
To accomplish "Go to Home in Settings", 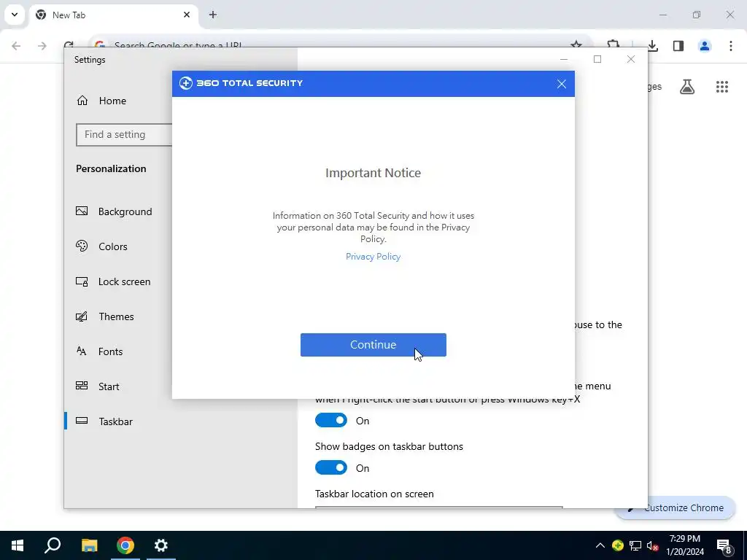I will coord(112,101).
